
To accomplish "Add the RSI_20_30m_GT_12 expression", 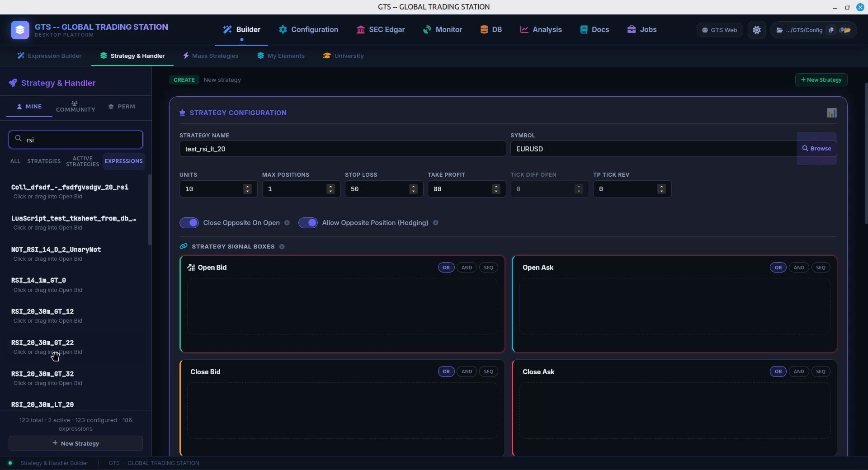I will pos(75,316).
